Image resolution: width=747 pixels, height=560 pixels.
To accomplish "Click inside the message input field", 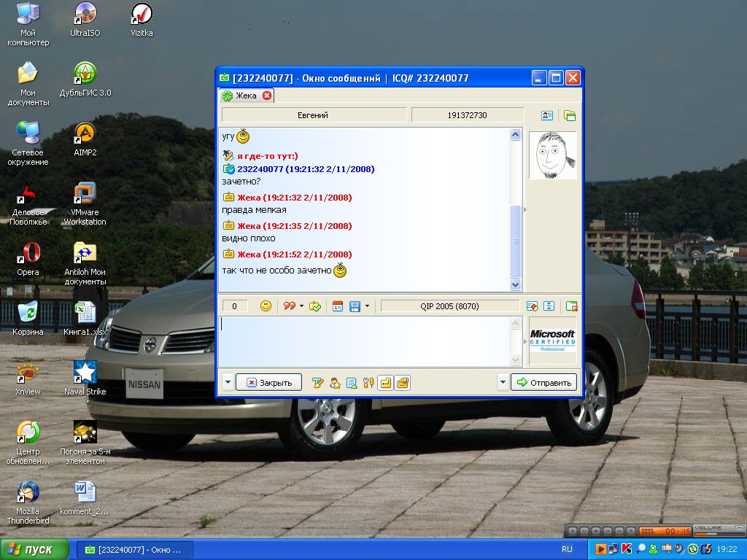I will point(365,341).
